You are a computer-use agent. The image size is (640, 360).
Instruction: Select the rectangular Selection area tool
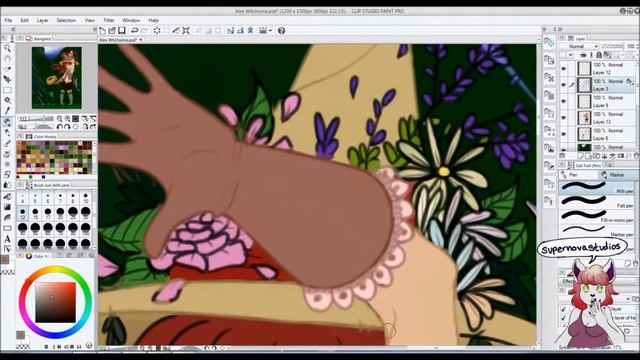7,90
